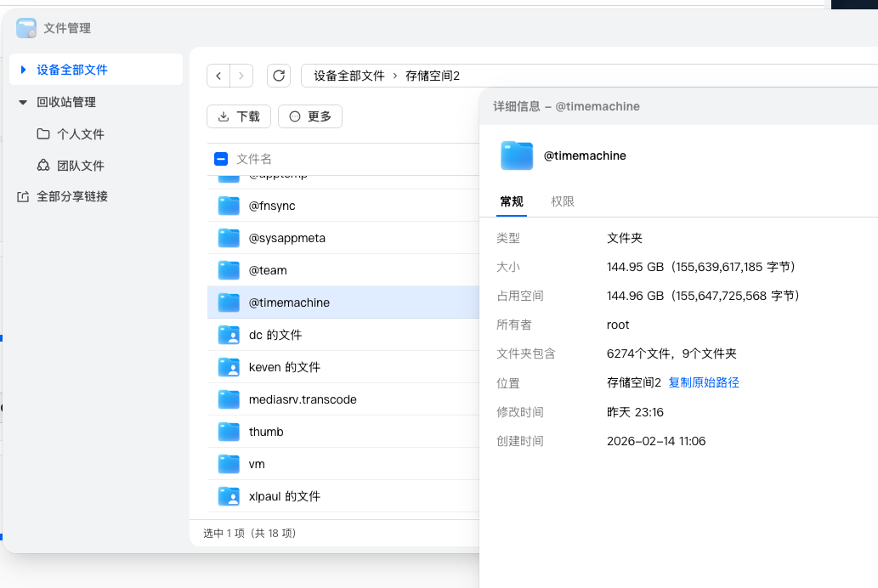Click the refresh icon in toolbar
Viewport: 878px width, 588px height.
[279, 75]
